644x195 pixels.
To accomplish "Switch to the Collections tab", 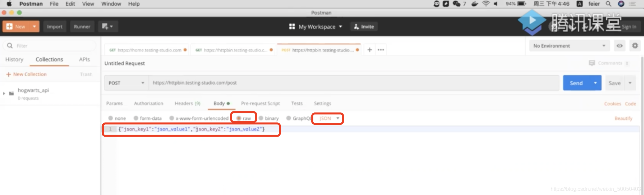I will coord(49,59).
